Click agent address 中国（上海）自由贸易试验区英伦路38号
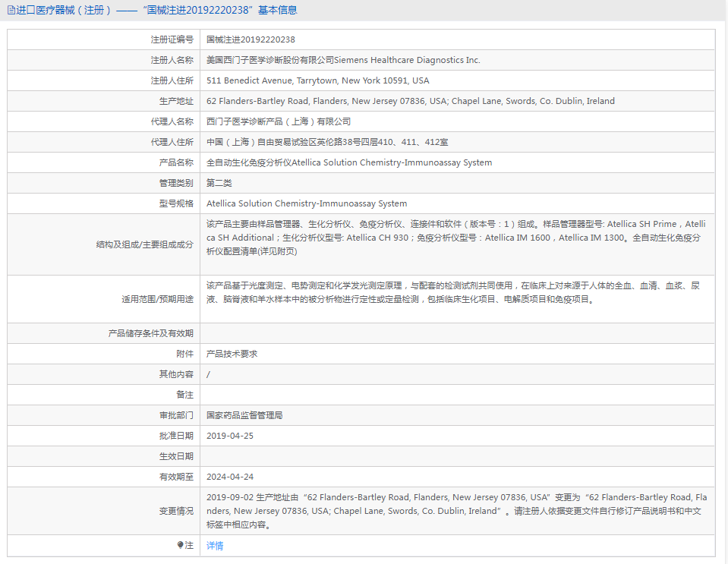728x564 pixels. pyautogui.click(x=327, y=142)
